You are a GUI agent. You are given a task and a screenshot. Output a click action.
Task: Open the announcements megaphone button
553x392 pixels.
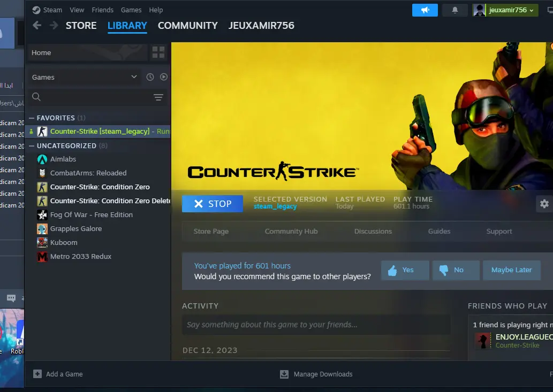pos(425,10)
